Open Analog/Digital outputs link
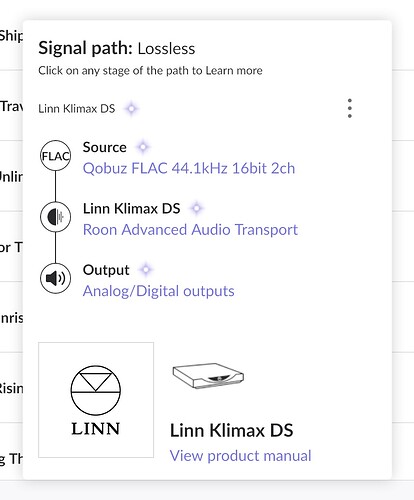Viewport: 414px width, 500px height. click(159, 291)
